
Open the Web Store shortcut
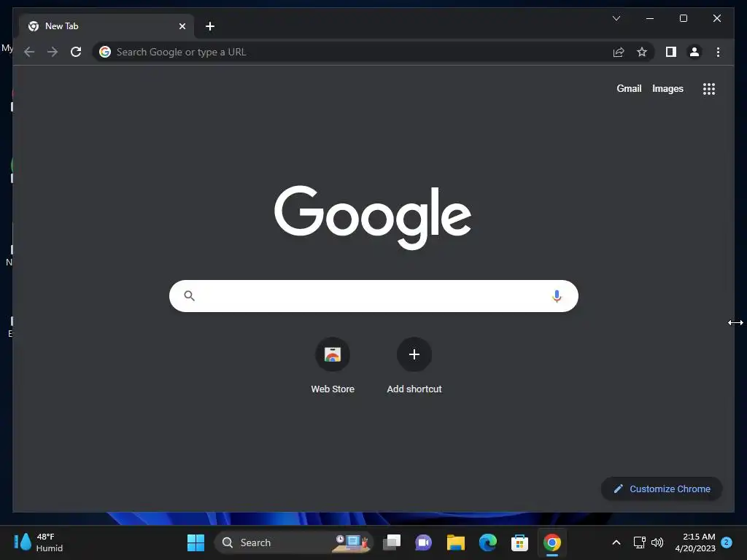pyautogui.click(x=333, y=366)
